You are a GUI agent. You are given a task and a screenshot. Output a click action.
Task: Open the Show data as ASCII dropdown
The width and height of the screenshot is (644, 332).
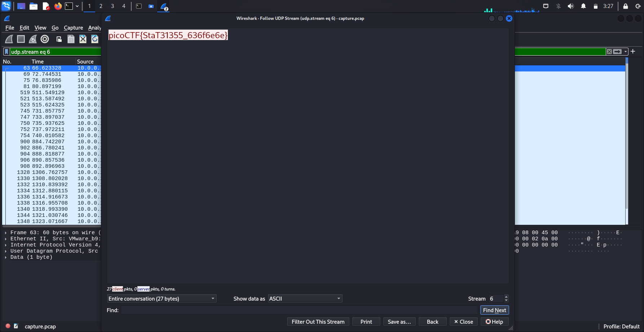[305, 298]
